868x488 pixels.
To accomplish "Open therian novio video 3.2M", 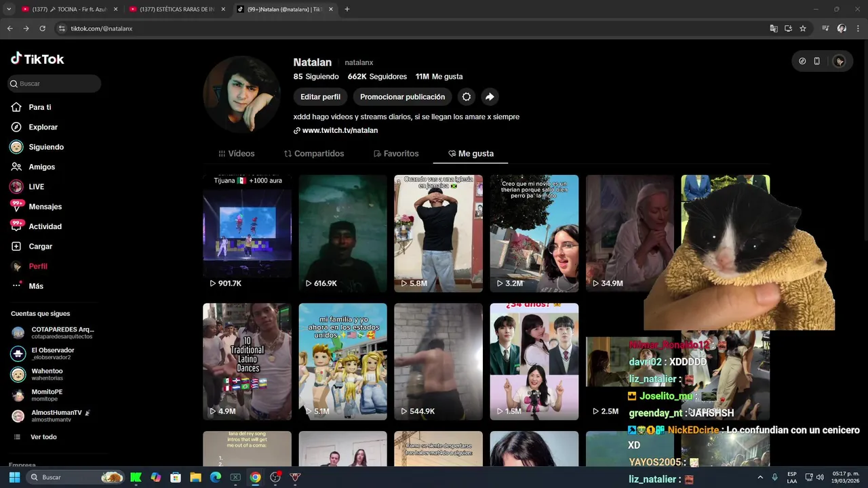I will pos(534,233).
